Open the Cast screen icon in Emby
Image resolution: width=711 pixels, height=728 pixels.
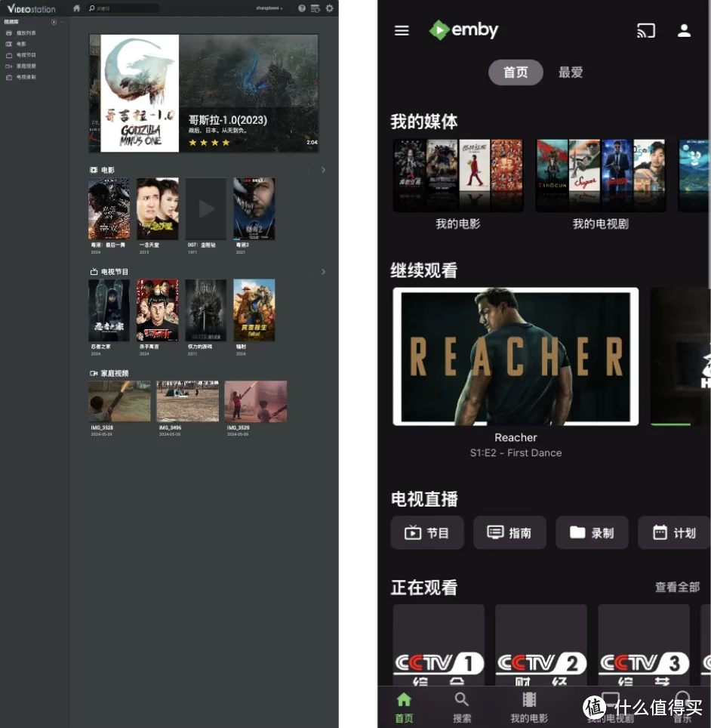coord(646,30)
